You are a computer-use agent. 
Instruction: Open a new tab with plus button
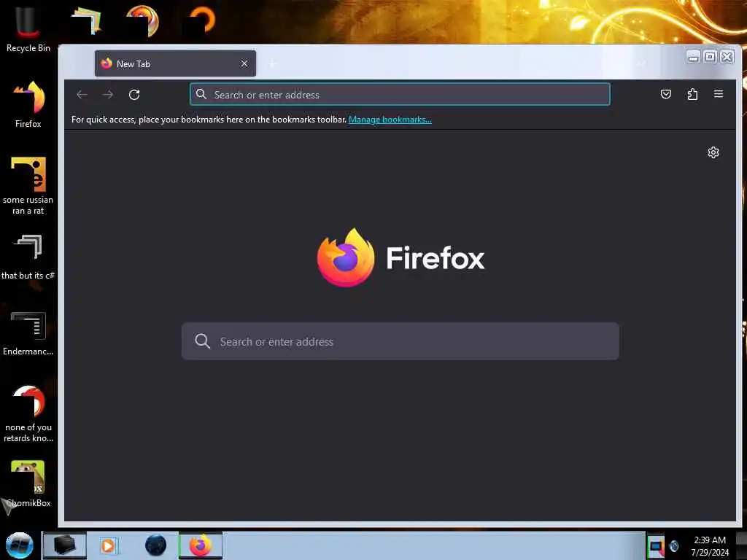pyautogui.click(x=273, y=63)
